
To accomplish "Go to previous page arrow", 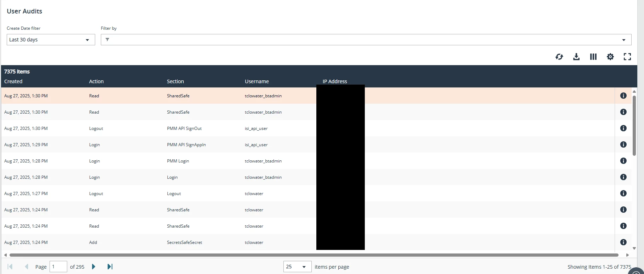I will pyautogui.click(x=27, y=267).
